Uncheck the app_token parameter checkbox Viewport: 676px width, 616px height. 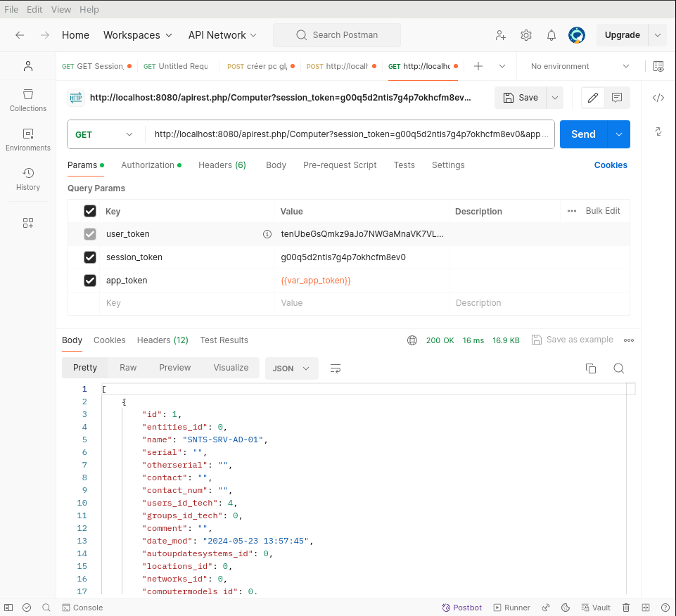coord(90,281)
